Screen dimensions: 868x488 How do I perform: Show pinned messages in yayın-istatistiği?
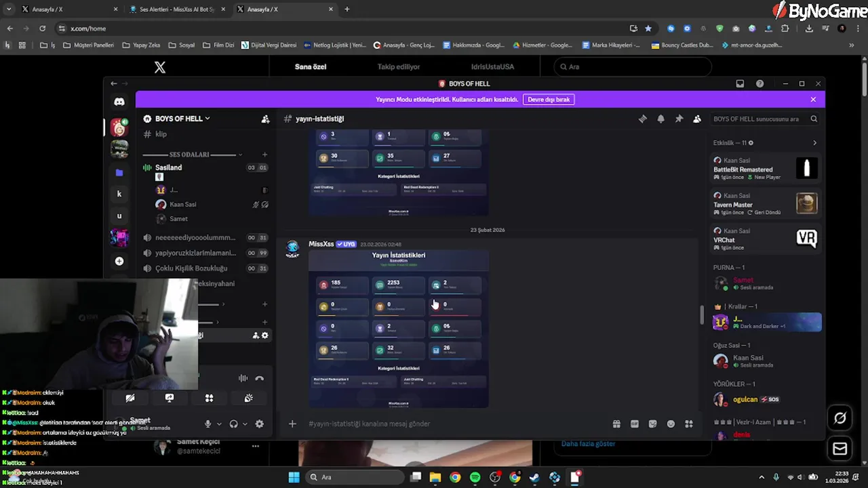(x=679, y=119)
